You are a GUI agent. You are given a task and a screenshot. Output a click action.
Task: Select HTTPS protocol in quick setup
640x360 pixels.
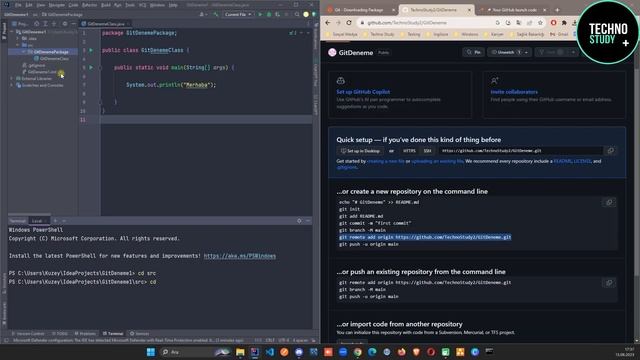pyautogui.click(x=409, y=151)
